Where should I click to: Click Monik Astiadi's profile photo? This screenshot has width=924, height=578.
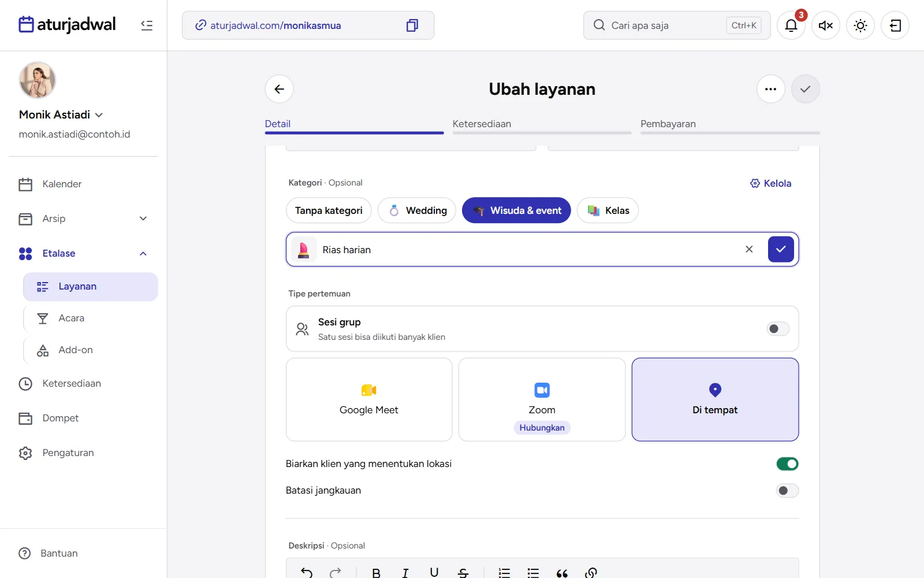pyautogui.click(x=38, y=80)
